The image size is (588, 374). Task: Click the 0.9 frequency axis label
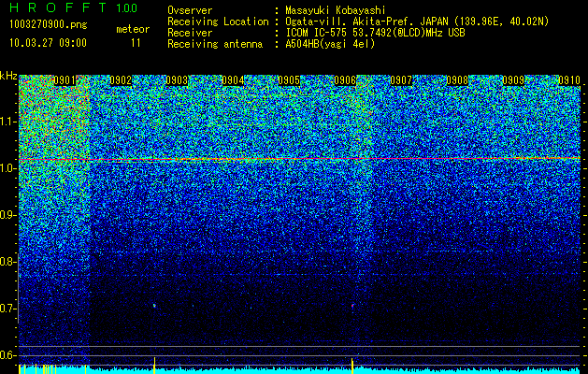click(7, 215)
